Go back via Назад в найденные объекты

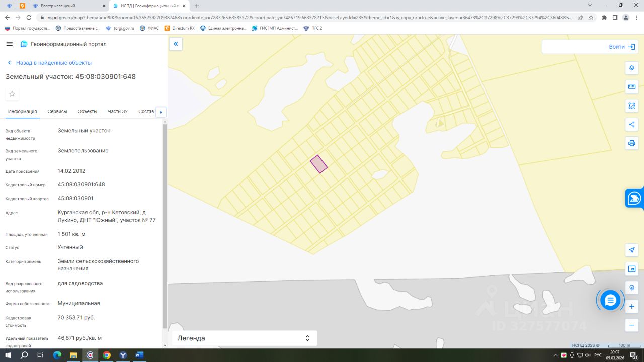[49, 63]
